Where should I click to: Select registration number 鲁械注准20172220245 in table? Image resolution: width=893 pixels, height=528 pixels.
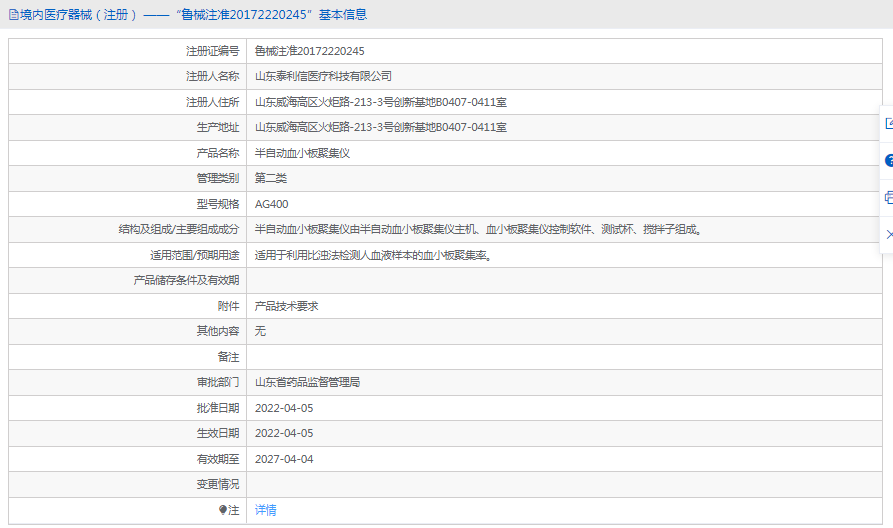(309, 51)
